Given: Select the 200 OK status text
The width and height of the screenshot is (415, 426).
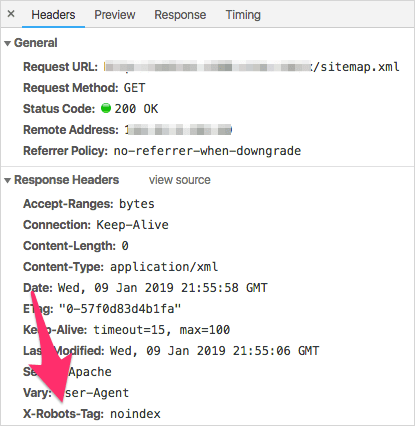Looking at the screenshot, I should point(136,109).
